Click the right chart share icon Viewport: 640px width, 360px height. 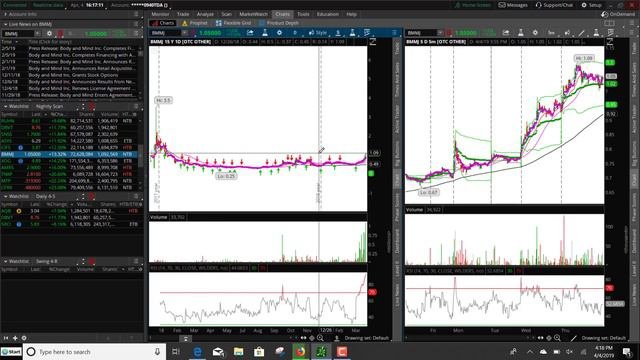(x=506, y=33)
